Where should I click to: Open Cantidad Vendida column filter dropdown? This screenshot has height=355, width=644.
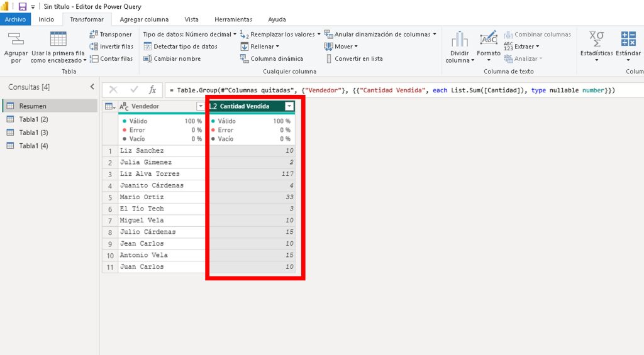289,107
